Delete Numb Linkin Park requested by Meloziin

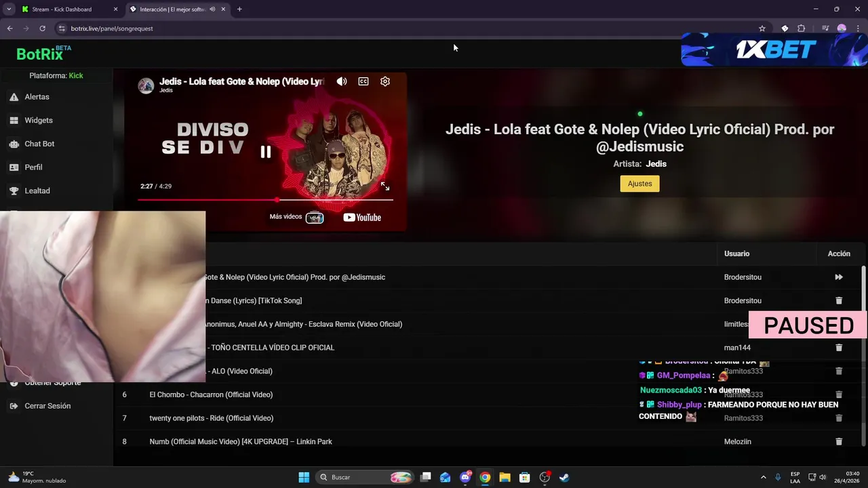click(839, 441)
